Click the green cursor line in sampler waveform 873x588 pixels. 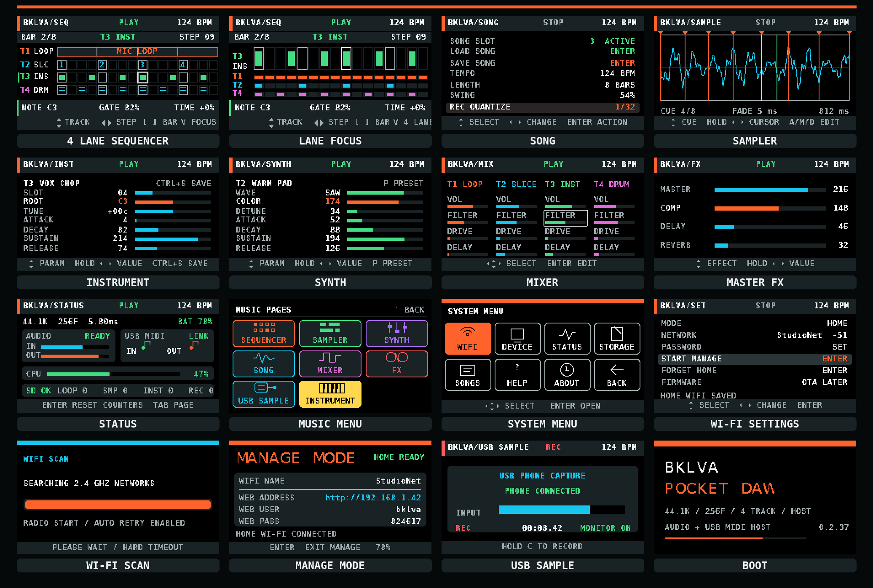777,67
